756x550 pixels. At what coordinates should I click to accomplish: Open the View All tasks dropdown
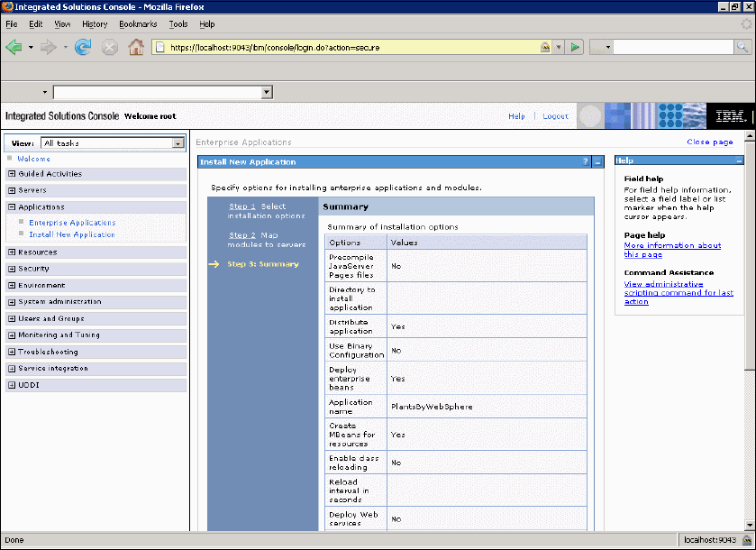click(178, 143)
